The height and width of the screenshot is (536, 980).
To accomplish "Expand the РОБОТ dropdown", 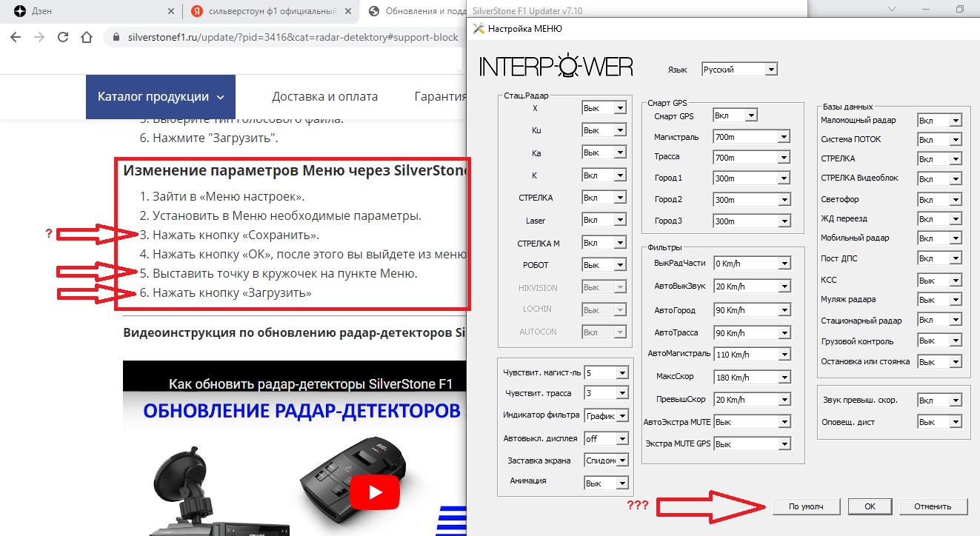I will point(604,265).
